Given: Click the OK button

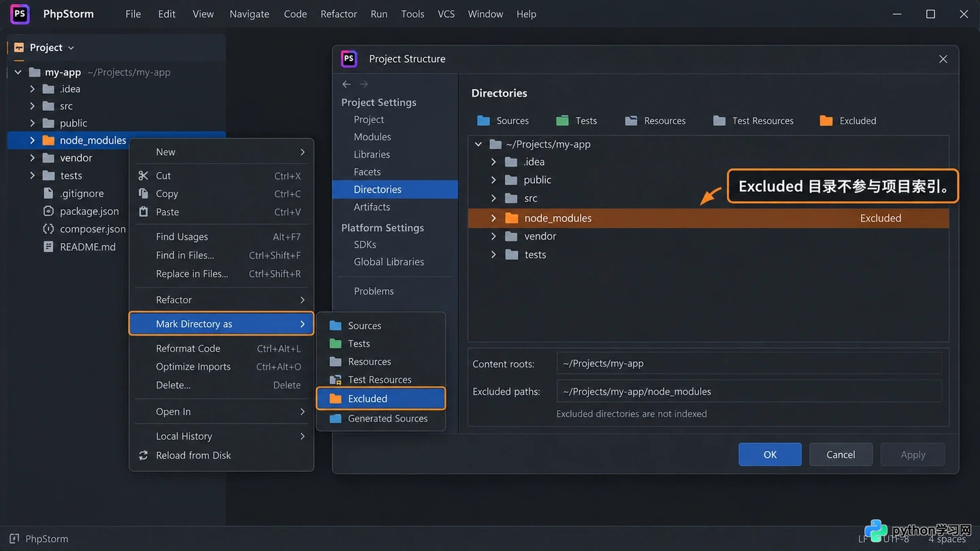Looking at the screenshot, I should point(770,454).
